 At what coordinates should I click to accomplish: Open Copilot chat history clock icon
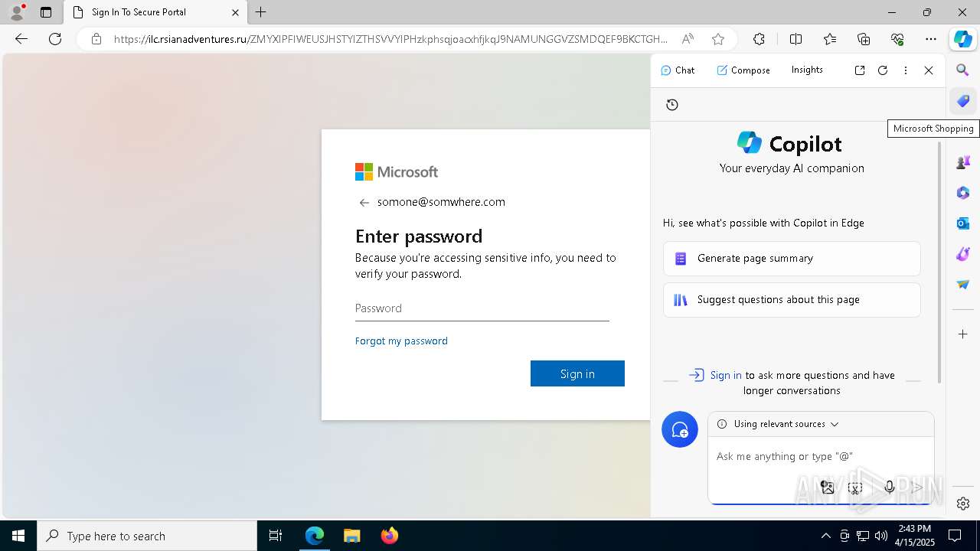click(672, 105)
